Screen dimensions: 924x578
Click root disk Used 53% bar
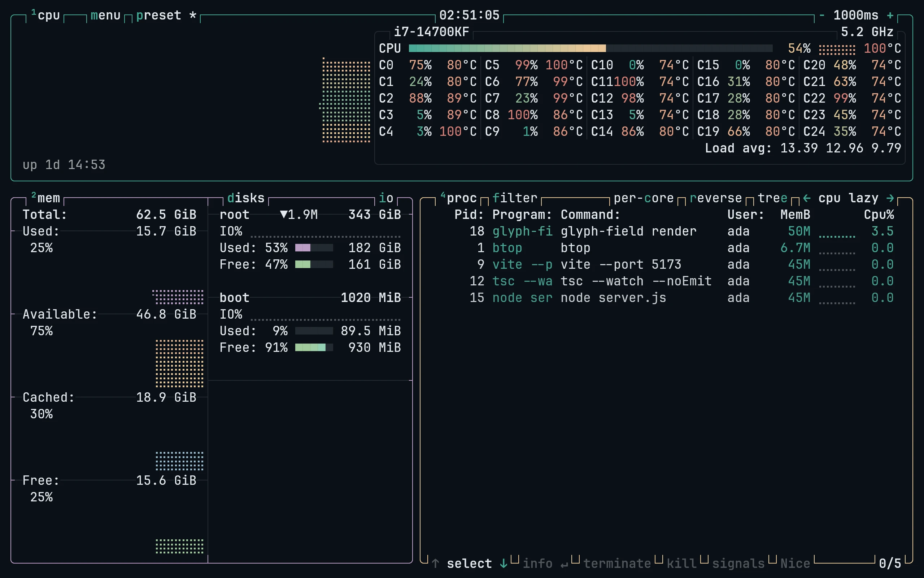pyautogui.click(x=314, y=248)
